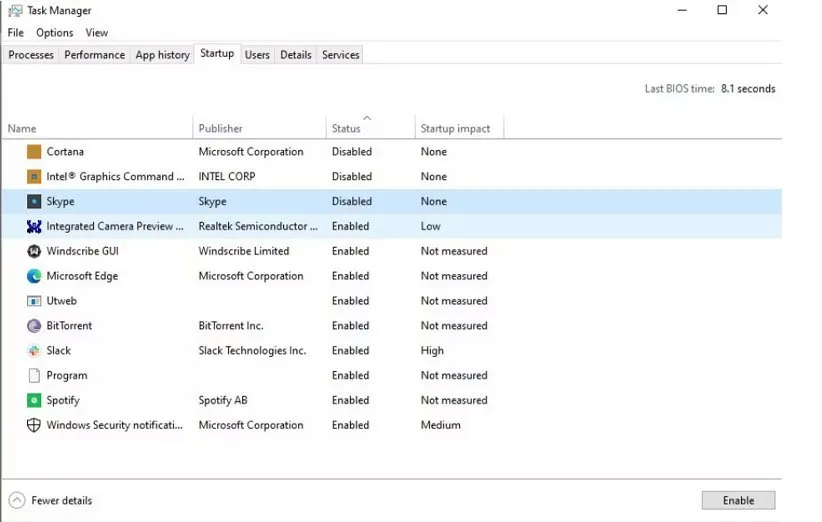The height and width of the screenshot is (522, 822).
Task: Open the Options menu
Action: (x=55, y=33)
